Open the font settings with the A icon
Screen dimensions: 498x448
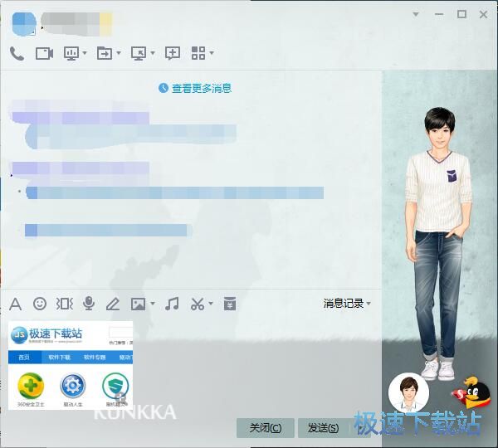(x=15, y=304)
